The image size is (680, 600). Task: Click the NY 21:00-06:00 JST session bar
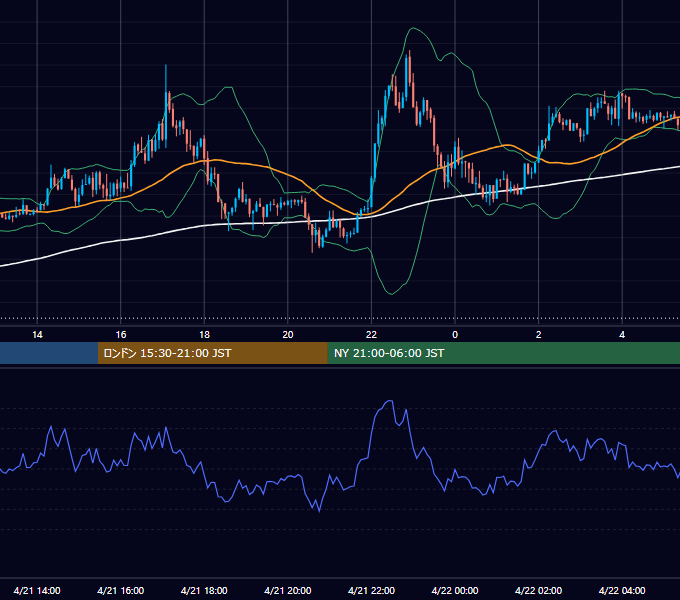point(503,353)
